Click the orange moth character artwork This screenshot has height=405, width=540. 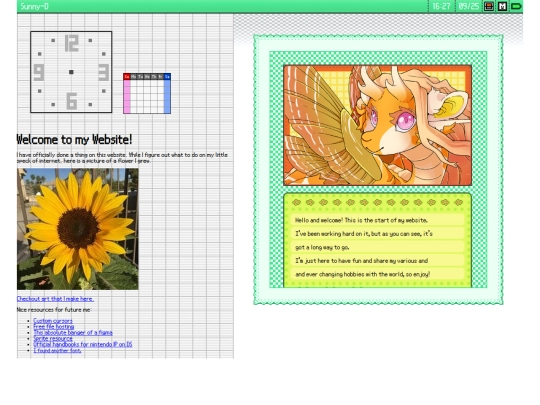point(377,125)
